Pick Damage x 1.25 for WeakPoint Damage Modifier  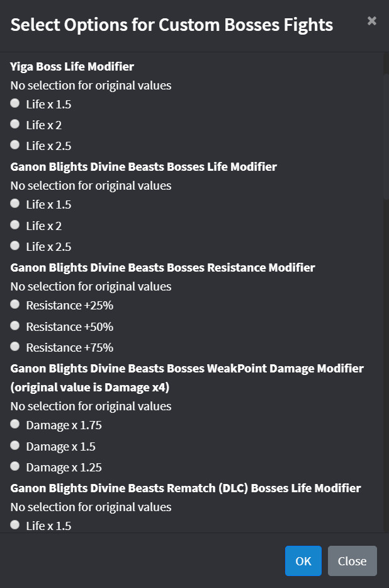(x=14, y=466)
